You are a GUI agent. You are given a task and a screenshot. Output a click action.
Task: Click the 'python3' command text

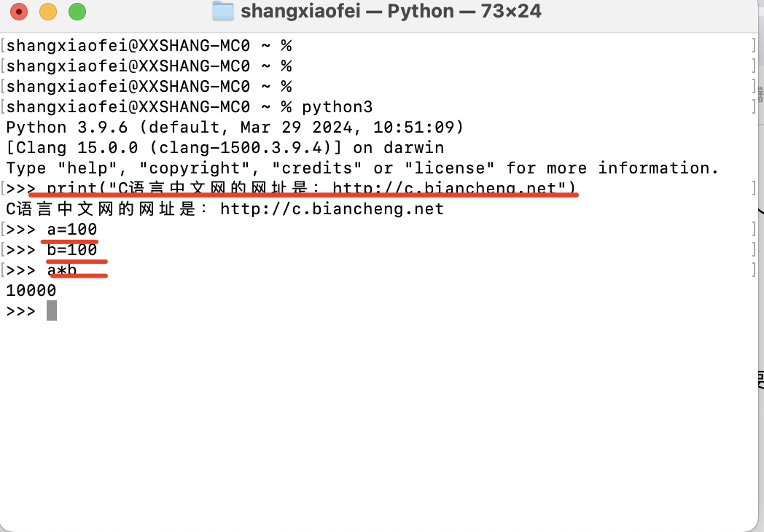click(x=338, y=106)
